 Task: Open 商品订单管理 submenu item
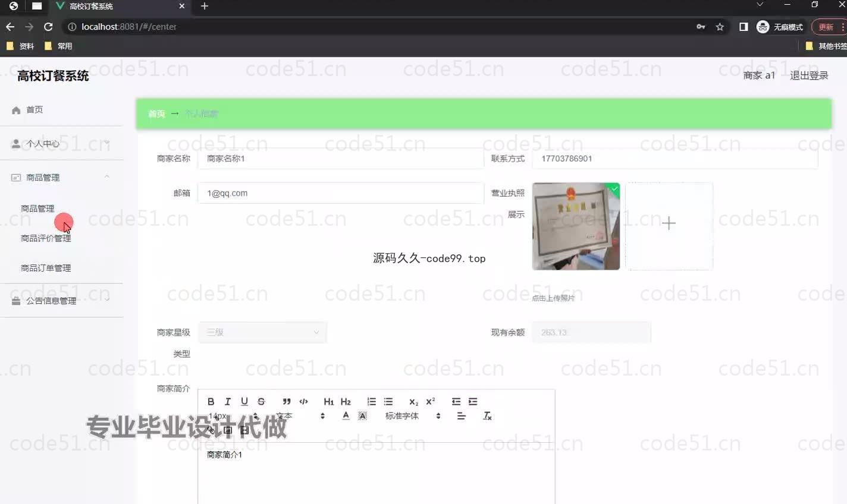pos(46,268)
